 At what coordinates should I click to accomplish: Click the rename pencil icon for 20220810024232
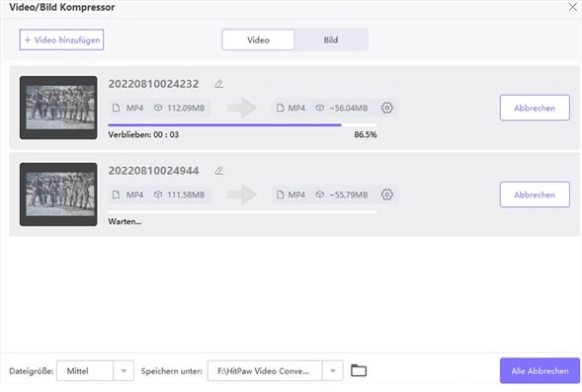point(219,84)
